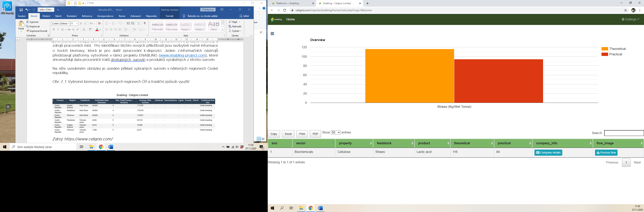The image size is (644, 212).
Task: Toggle italic formatting in Word
Action: click(58, 29)
